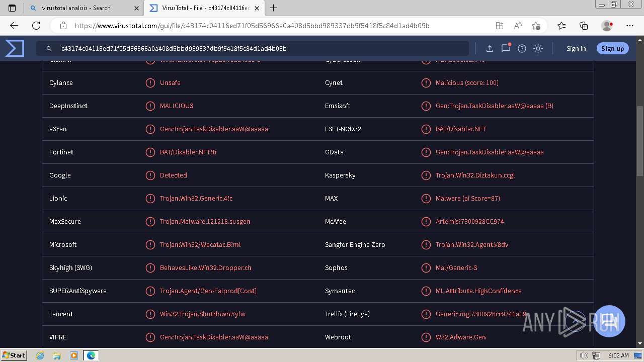The width and height of the screenshot is (644, 362).
Task: Click the read aloud icon in address bar
Action: (x=518, y=26)
